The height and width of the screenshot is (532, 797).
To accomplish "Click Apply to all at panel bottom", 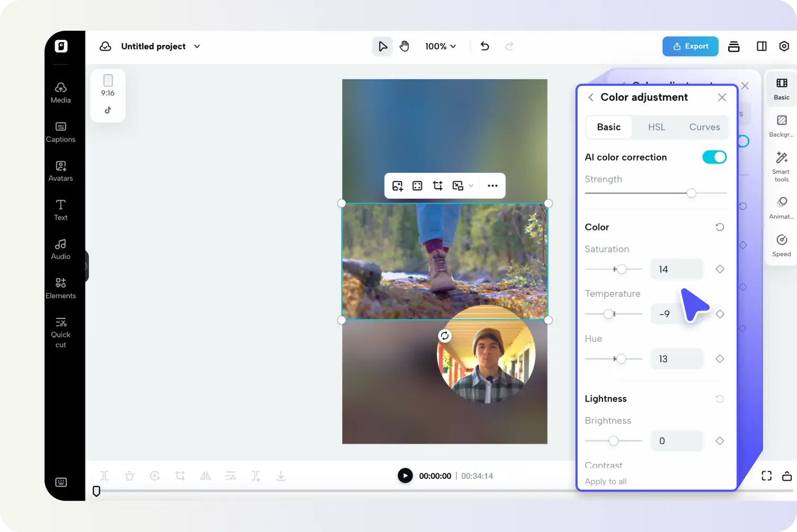I will (605, 481).
